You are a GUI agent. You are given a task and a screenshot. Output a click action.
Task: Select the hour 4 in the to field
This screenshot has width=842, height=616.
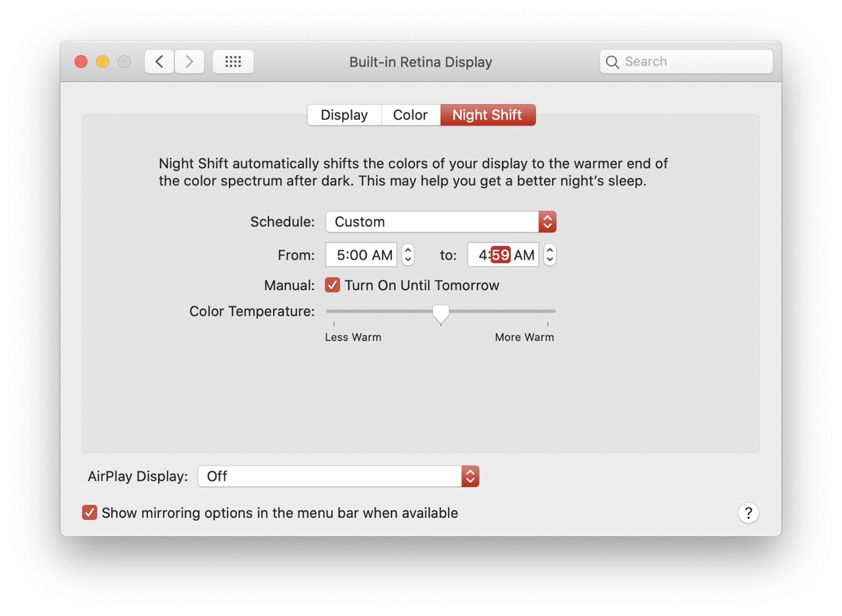tap(482, 255)
